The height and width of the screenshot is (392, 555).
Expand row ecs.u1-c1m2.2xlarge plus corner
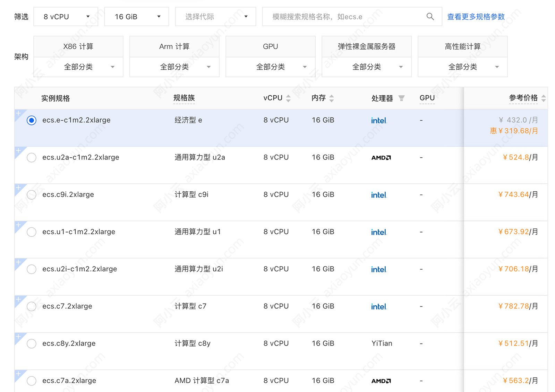18,225
